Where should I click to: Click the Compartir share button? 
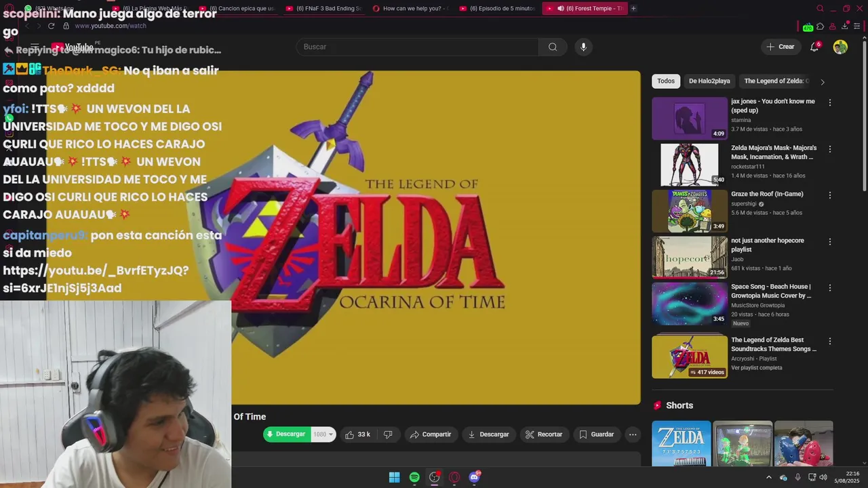[x=431, y=434]
